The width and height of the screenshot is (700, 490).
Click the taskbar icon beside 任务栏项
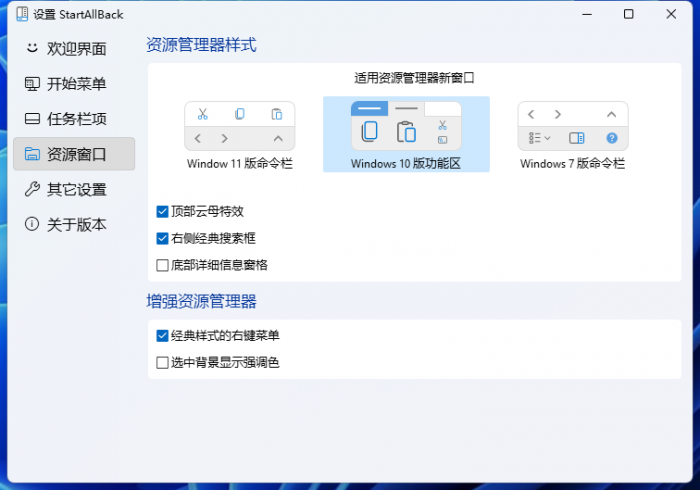pos(32,119)
